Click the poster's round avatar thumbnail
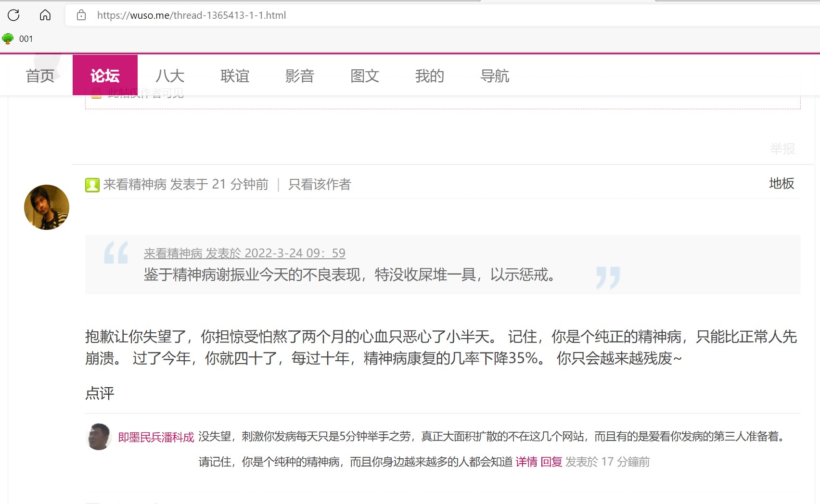 coord(47,207)
